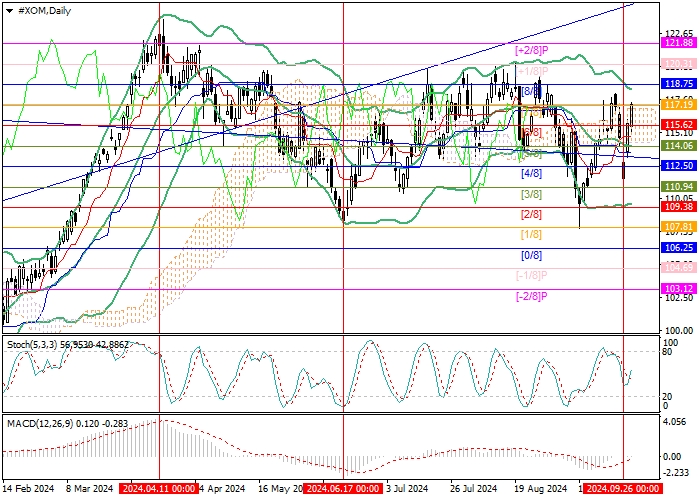
Task: Click the 117.19 orange price label
Action: click(x=679, y=104)
